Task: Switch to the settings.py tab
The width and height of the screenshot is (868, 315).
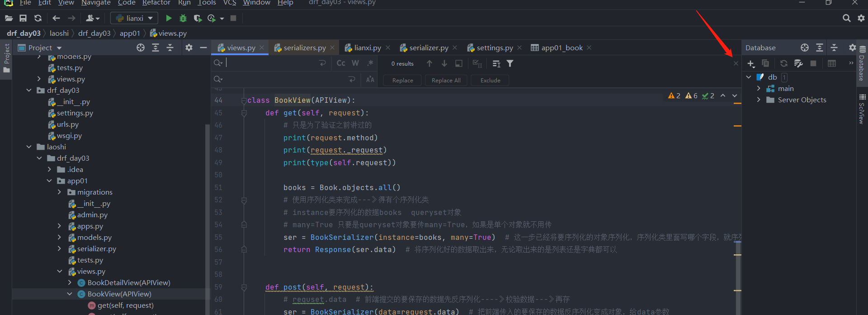Action: click(x=495, y=48)
